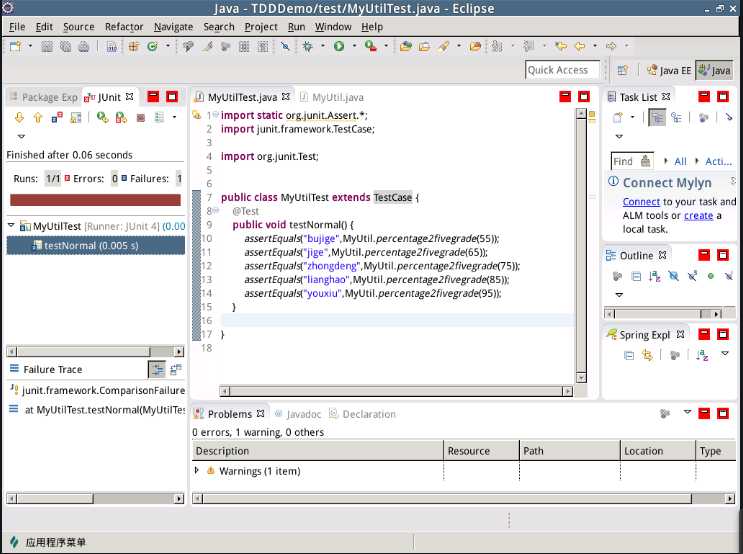
Task: Switch to the Java EE perspective button
Action: [x=669, y=71]
